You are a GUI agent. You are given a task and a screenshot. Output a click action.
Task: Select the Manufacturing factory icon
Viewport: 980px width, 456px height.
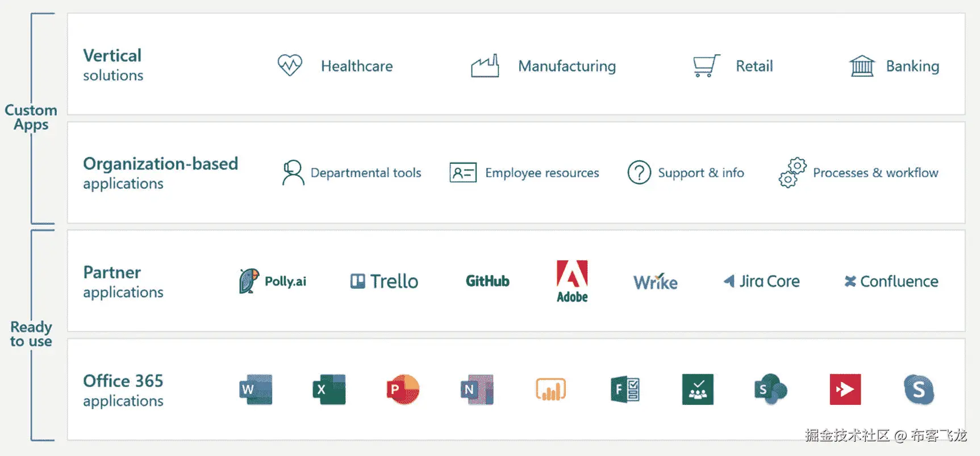(x=485, y=66)
